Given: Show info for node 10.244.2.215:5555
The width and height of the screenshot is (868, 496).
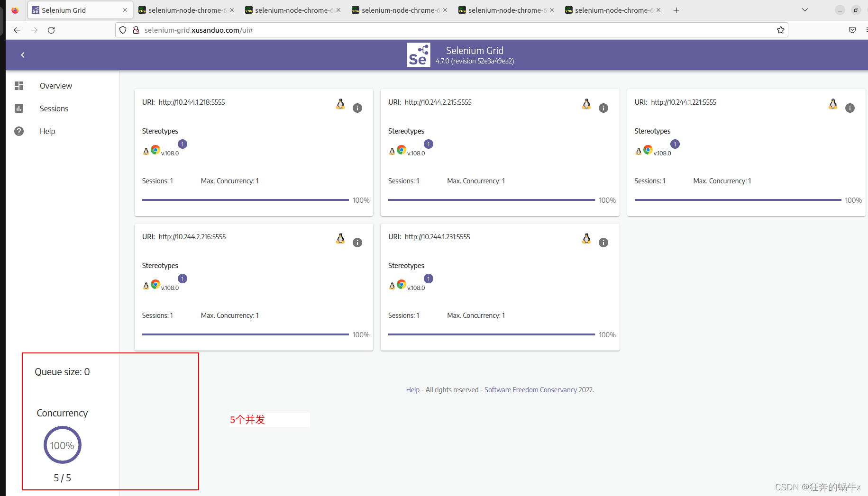Looking at the screenshot, I should [x=603, y=108].
